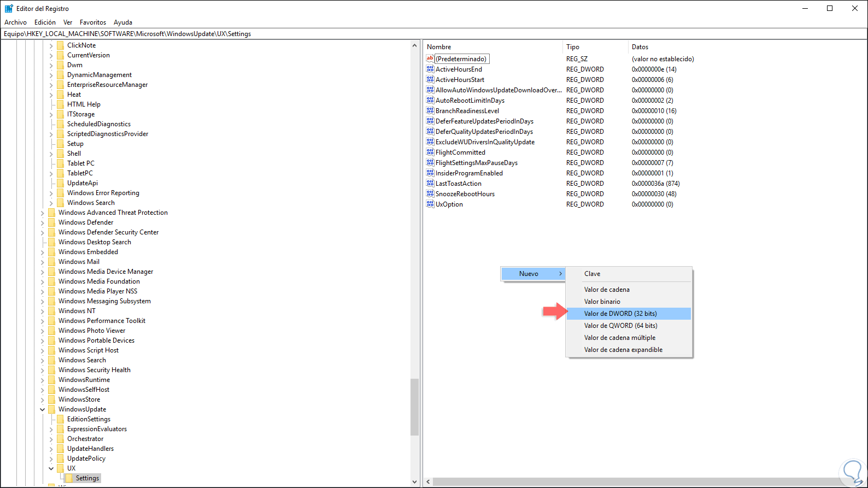Choose Valor binario from submenu
This screenshot has width=868, height=488.
click(x=629, y=302)
